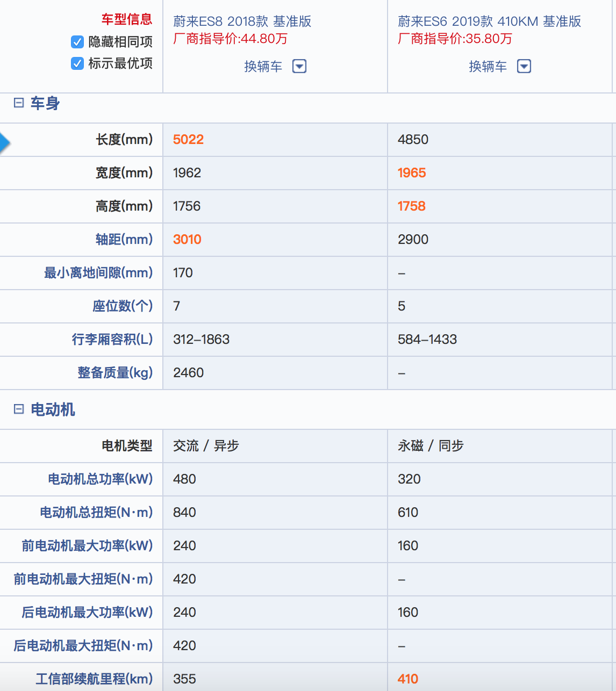
Task: Click the 最小离地间隙(mm) parameter link
Action: pyautogui.click(x=98, y=272)
